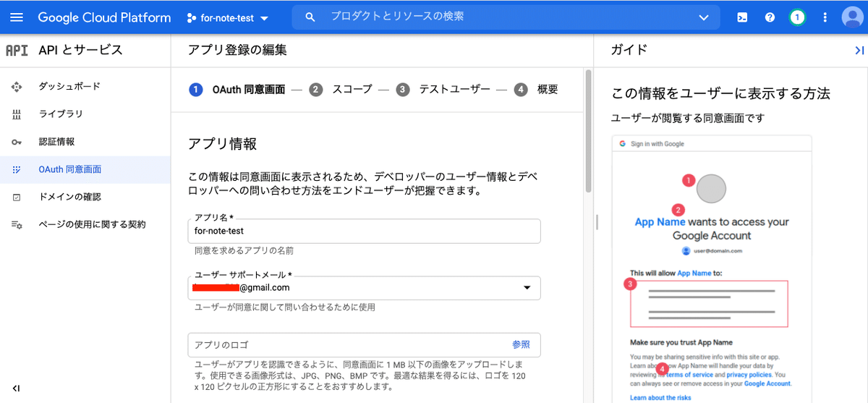Image resolution: width=868 pixels, height=403 pixels.
Task: Open ページの使用に関する契約 page
Action: [x=92, y=224]
